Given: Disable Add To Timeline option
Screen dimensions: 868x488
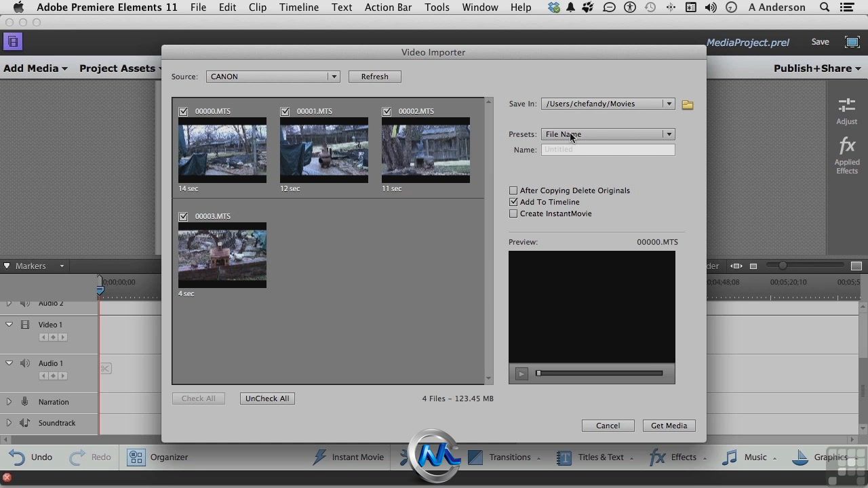Looking at the screenshot, I should coord(513,202).
